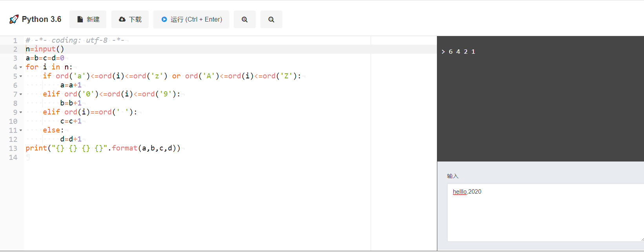Collapse the for loop fold arrow on line 4
Screen dimensions: 644x252
[x=21, y=67]
